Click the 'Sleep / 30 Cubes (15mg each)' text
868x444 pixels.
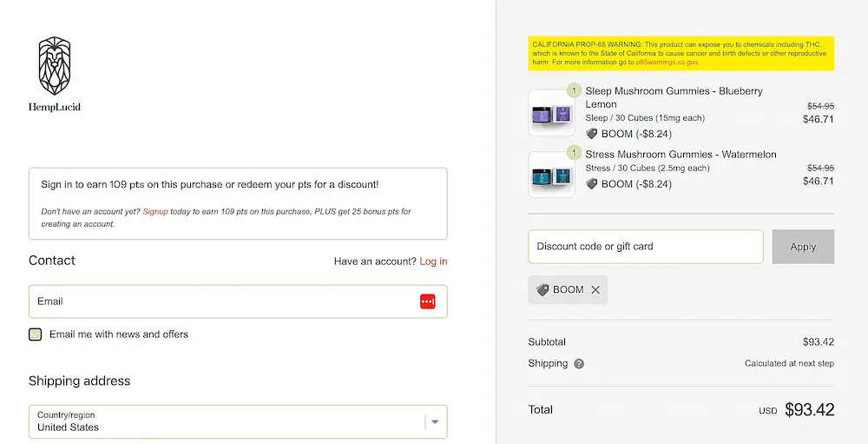coord(645,118)
